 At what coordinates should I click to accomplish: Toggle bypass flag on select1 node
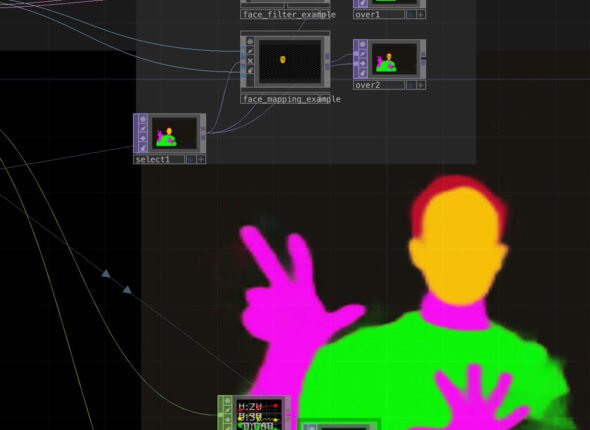pyautogui.click(x=143, y=138)
